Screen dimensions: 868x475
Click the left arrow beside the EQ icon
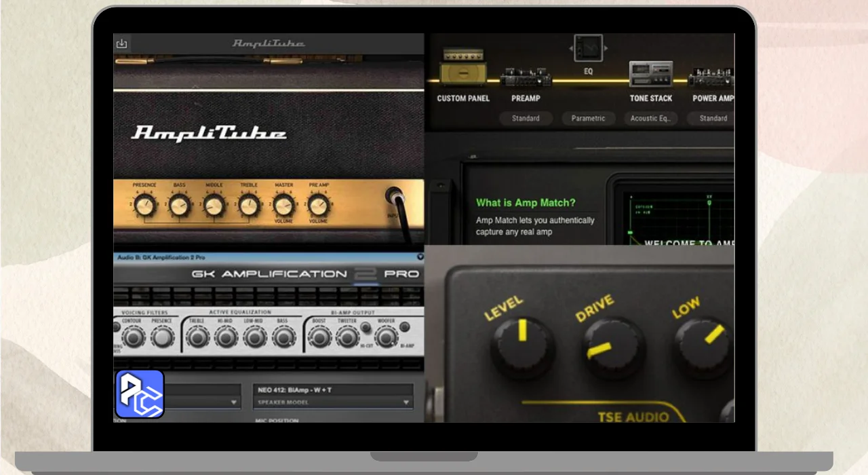[x=570, y=49]
